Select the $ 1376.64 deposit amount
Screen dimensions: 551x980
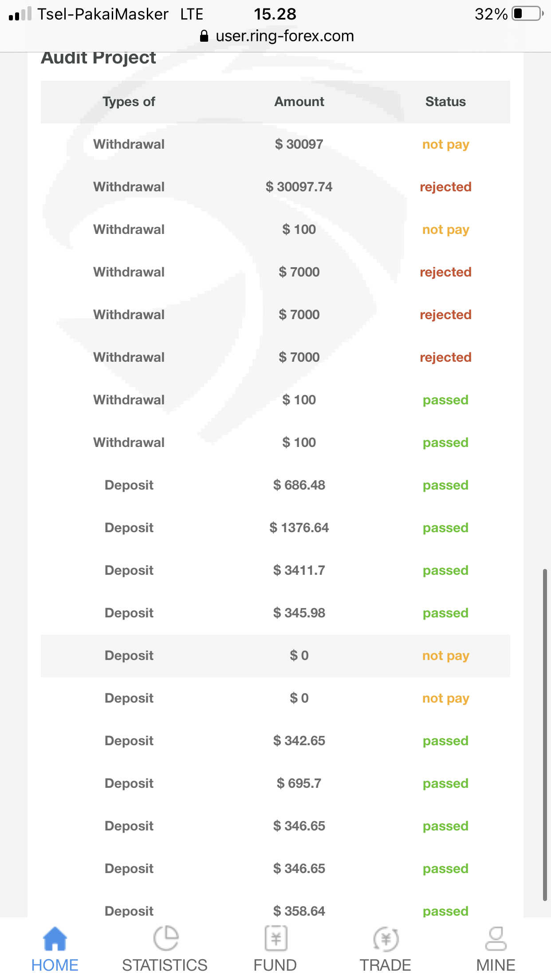pyautogui.click(x=299, y=528)
